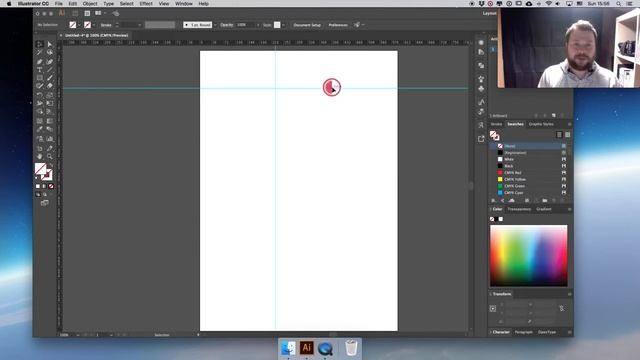Open the Object menu

[x=90, y=4]
